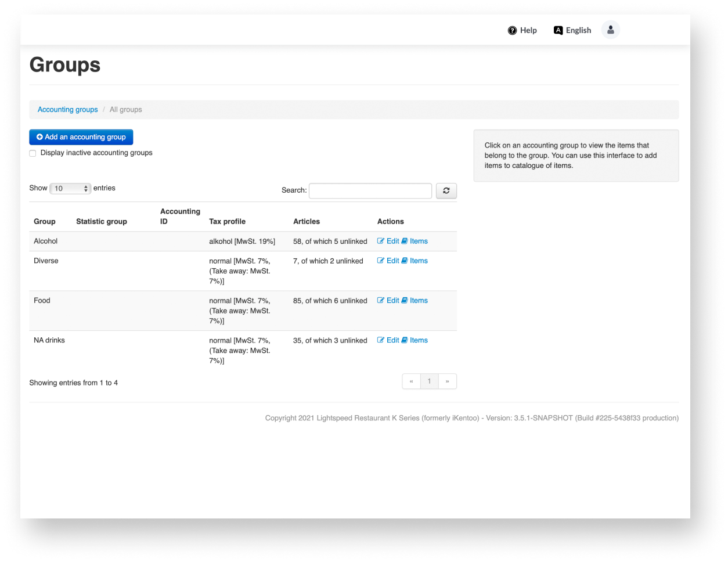Click Add an accounting group button
The image size is (728, 562).
tap(81, 137)
